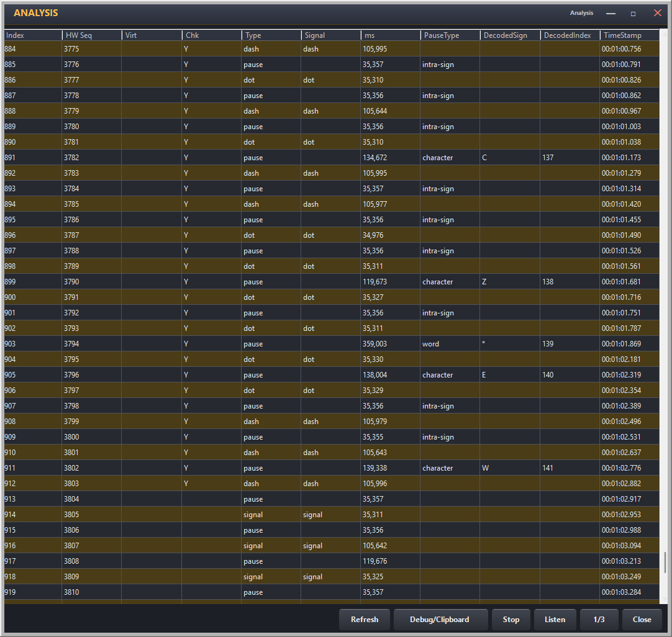Click HW Seq cell 3782
Viewport: 672px width, 637px height.
coord(92,158)
